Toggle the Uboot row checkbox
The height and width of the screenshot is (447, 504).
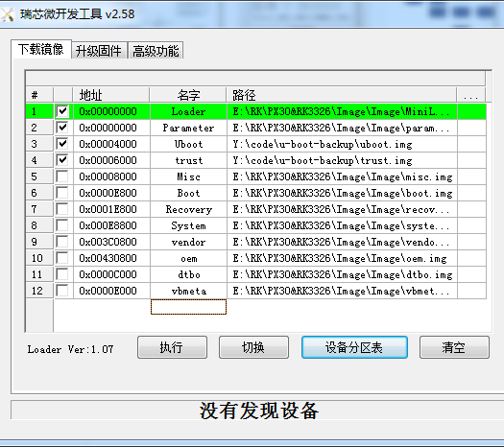tap(62, 144)
